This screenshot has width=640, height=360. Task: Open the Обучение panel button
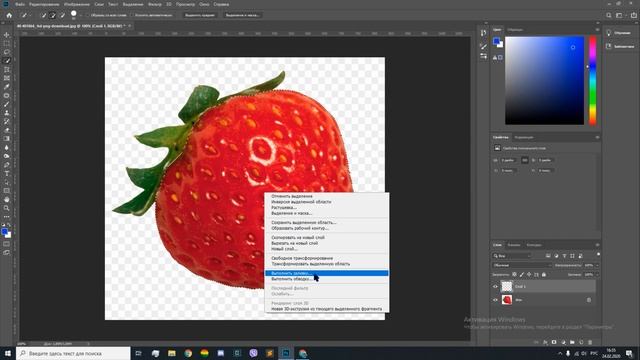620,33
